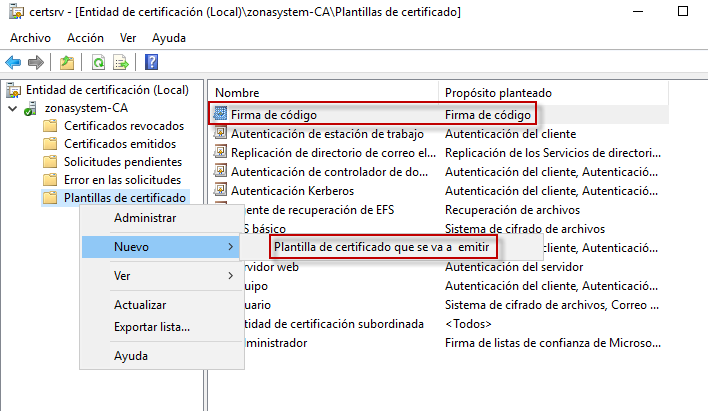Click the Certificados revocados folder icon
The width and height of the screenshot is (708, 411).
(x=50, y=126)
